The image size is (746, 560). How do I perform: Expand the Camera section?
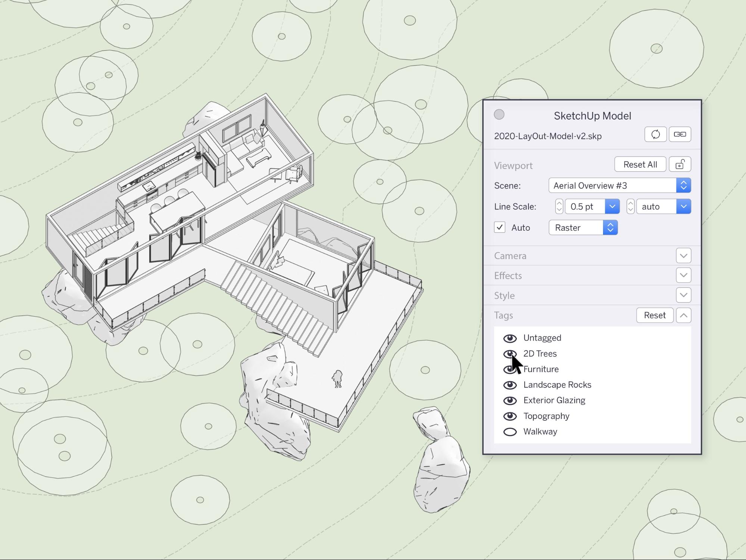click(x=683, y=255)
